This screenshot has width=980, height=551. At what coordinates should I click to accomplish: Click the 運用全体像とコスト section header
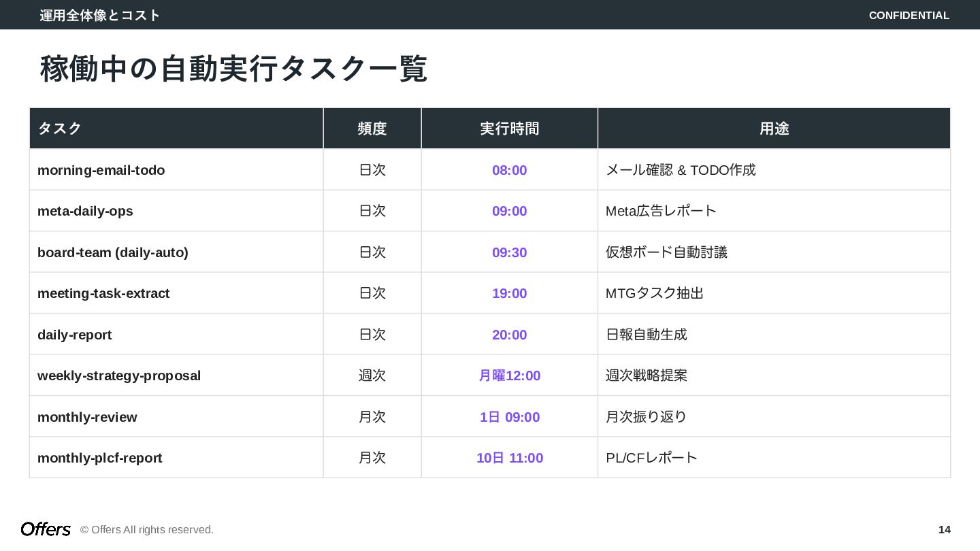[x=100, y=15]
